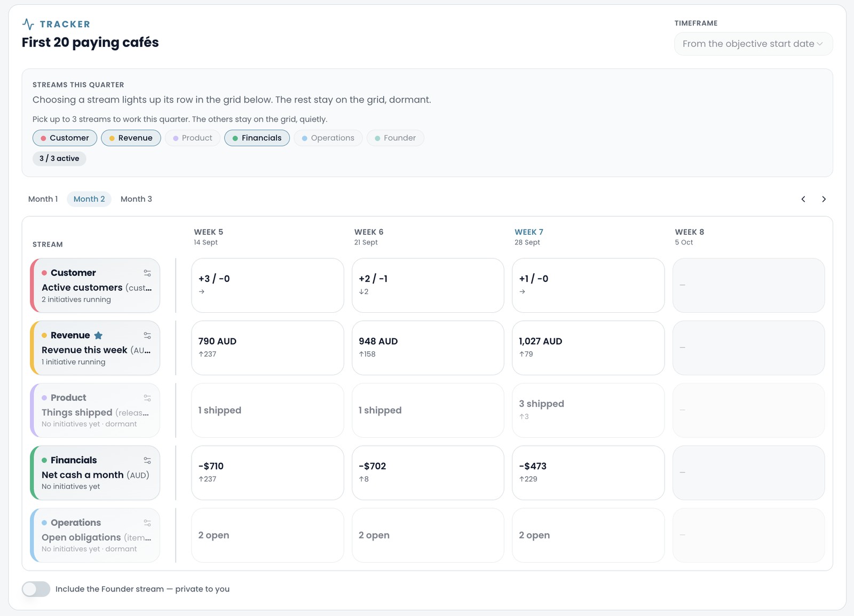
Task: Open empty Week 8 Customer cell
Action: (x=748, y=286)
